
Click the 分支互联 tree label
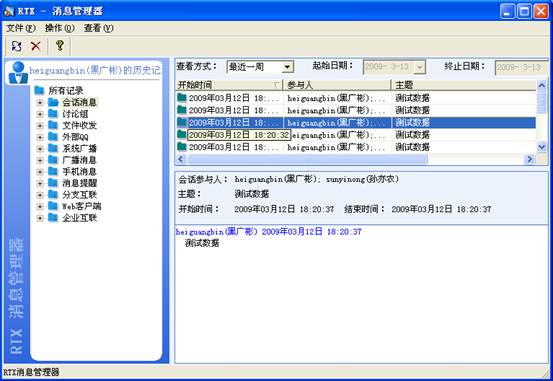(79, 194)
